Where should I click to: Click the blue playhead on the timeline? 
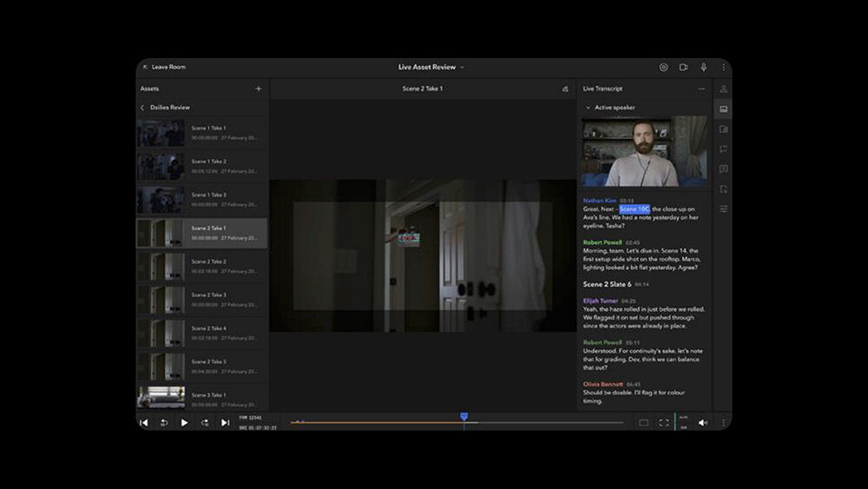[464, 418]
